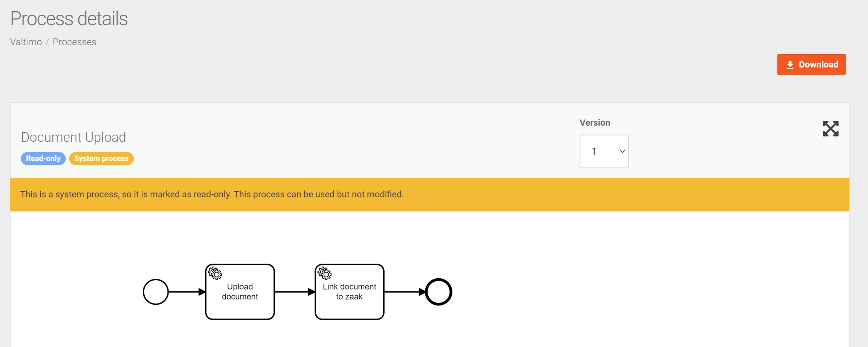This screenshot has width=868, height=347.
Task: Click arrow between Upload document and Link document
Action: (x=295, y=292)
